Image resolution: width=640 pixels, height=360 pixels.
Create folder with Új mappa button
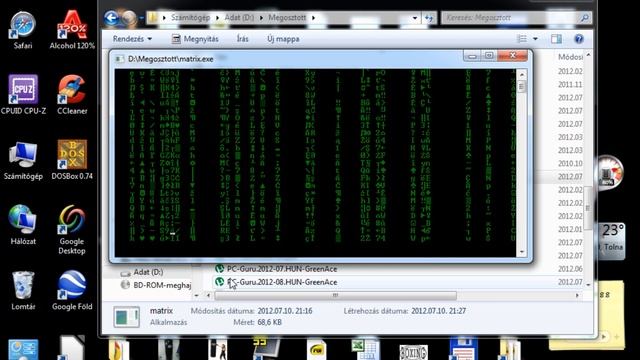point(283,39)
